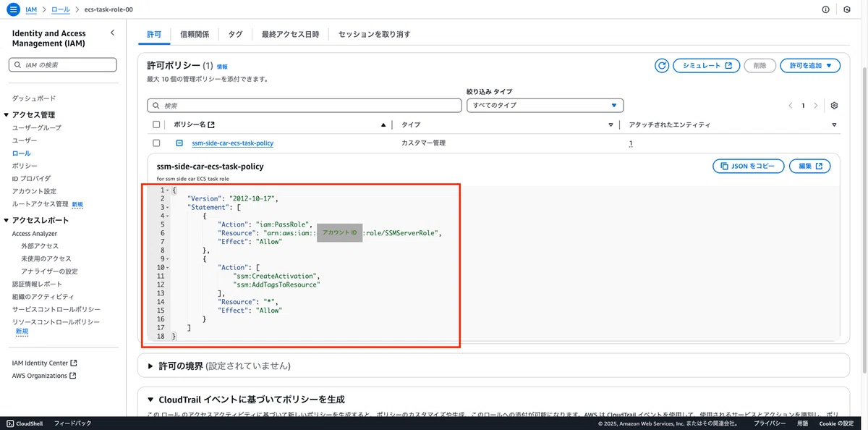Collapse the CloudTrail policy generation section

point(151,400)
